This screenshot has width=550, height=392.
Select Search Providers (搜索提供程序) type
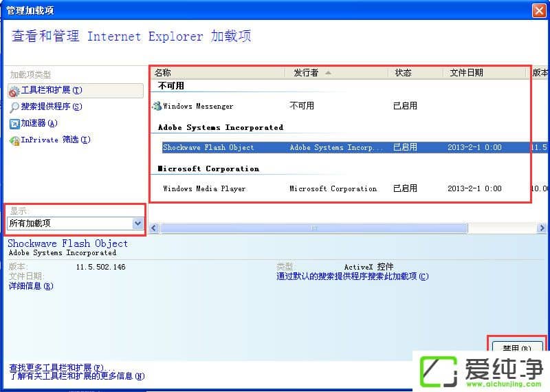pos(51,107)
